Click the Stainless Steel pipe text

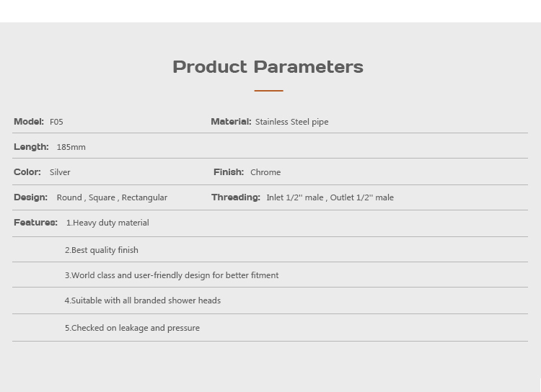click(x=291, y=122)
